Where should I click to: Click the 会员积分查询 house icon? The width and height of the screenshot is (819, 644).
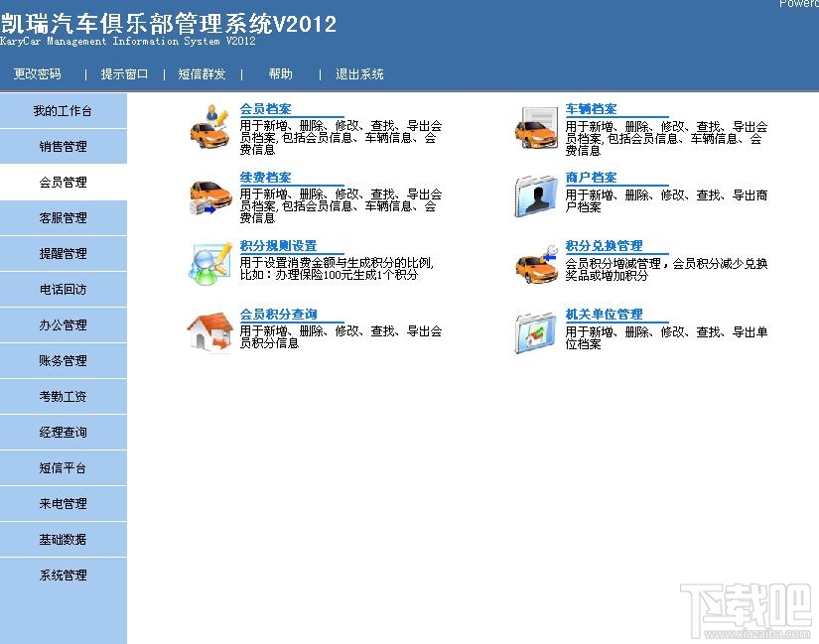point(209,332)
